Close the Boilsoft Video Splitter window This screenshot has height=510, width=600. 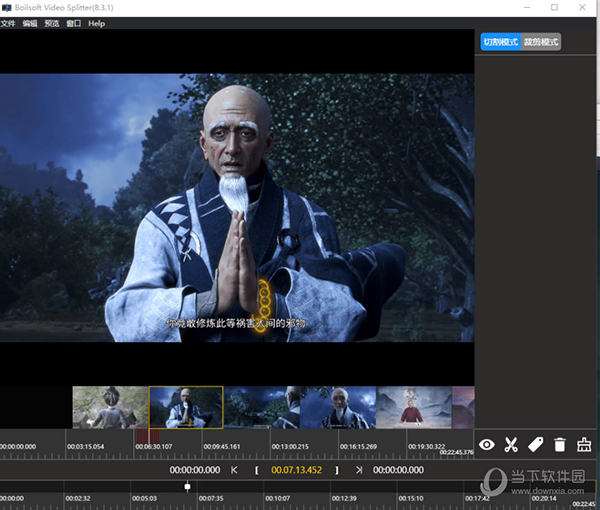(x=582, y=7)
